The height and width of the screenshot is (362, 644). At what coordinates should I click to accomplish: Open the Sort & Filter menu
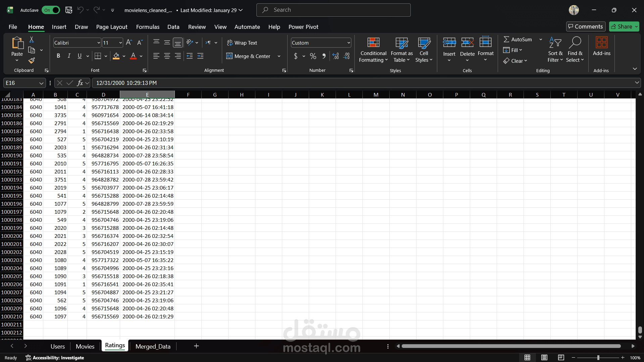pos(555,50)
